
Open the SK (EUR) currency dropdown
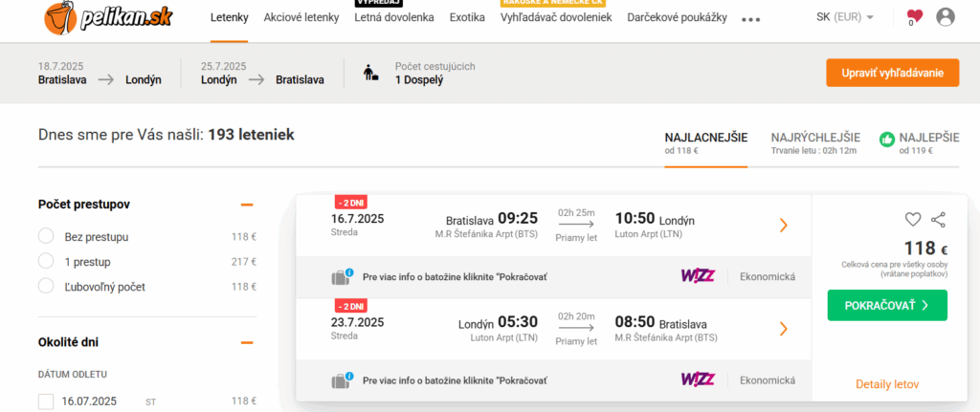pyautogui.click(x=845, y=17)
